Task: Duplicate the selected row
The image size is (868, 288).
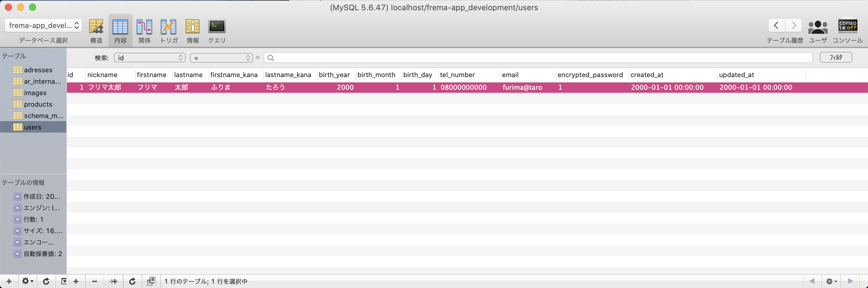Action: click(x=113, y=281)
